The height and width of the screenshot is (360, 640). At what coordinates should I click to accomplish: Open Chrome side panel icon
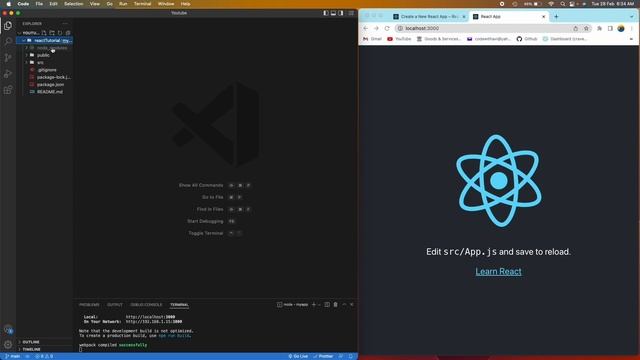610,28
